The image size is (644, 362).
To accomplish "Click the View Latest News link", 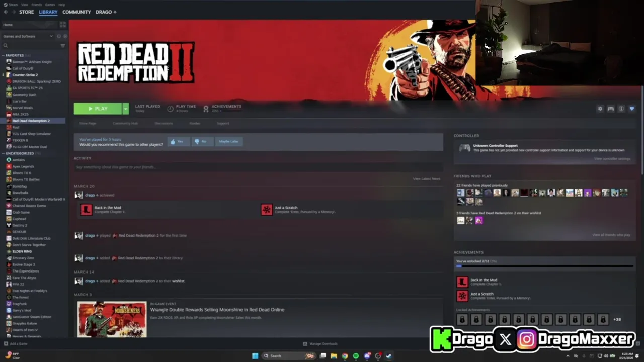I will point(427,179).
